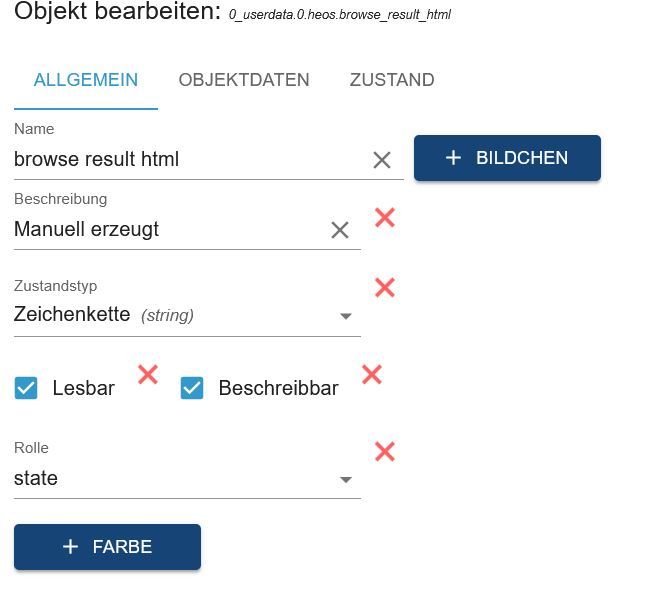This screenshot has height=601, width=665.
Task: Open the Zustandstyp dropdown arrow
Action: pos(346,316)
